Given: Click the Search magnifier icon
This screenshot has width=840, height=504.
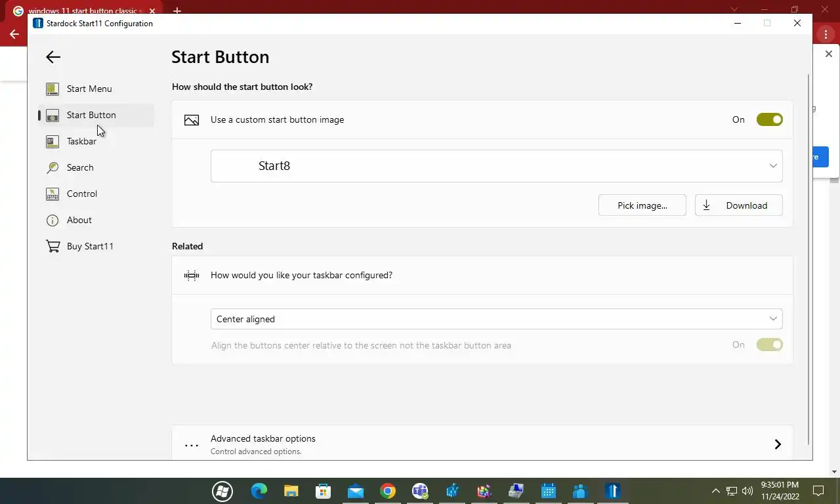Looking at the screenshot, I should pos(52,167).
